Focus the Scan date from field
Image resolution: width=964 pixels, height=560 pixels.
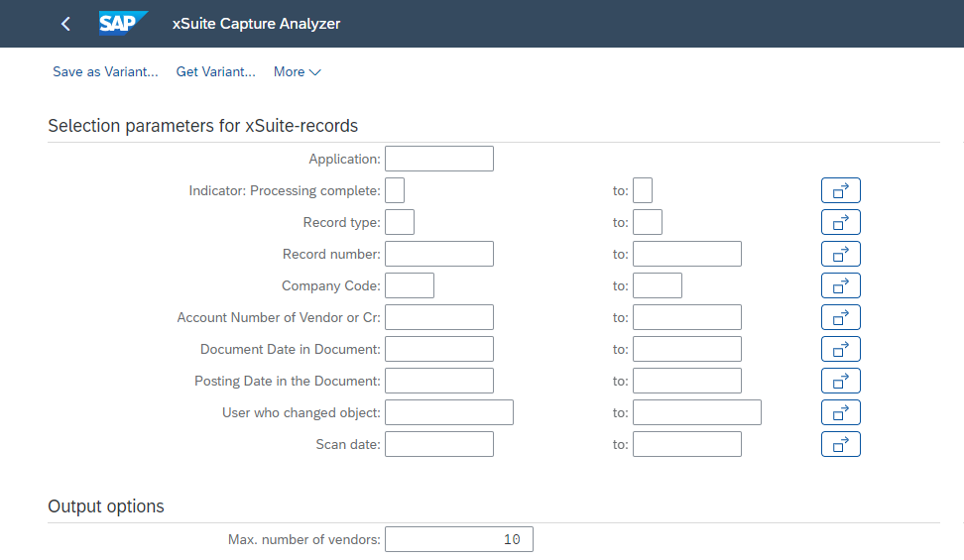click(x=439, y=444)
